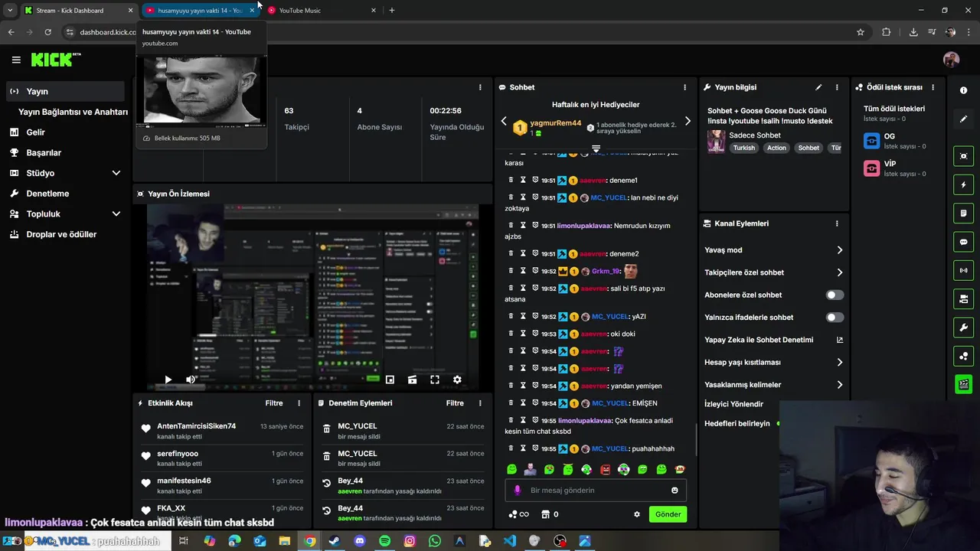
Task: Play the stream preview
Action: point(168,380)
